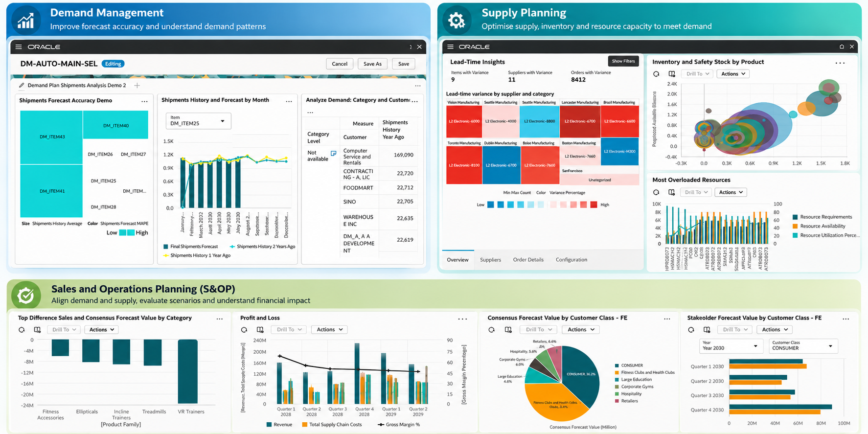Open the ellipsis menu of Shipments Forecast Accuracy Demo

[144, 101]
